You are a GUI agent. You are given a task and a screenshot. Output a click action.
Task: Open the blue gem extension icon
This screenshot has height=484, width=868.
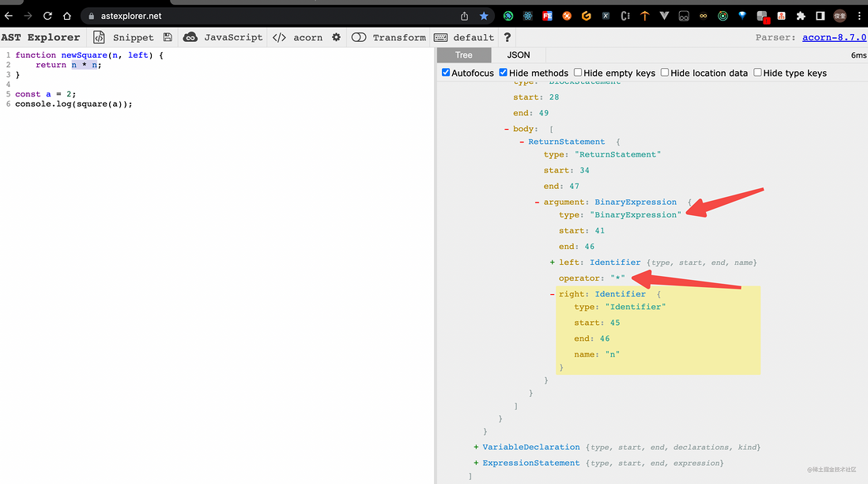point(742,16)
